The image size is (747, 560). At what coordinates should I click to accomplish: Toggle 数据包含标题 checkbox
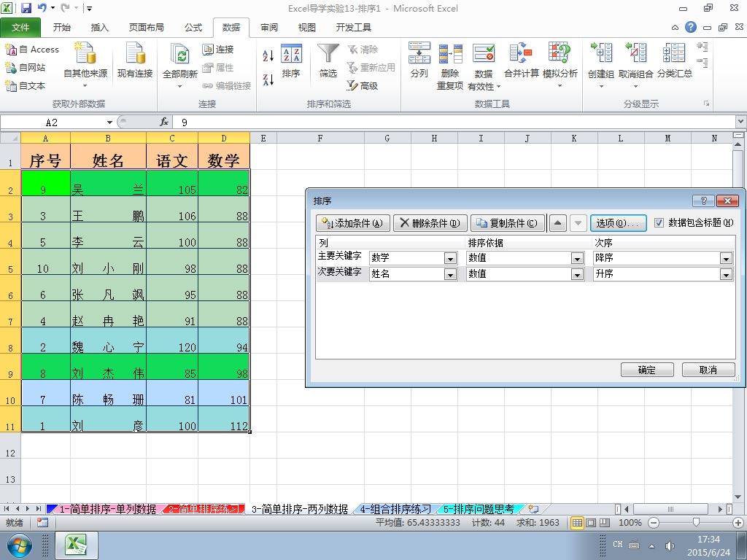pos(659,223)
